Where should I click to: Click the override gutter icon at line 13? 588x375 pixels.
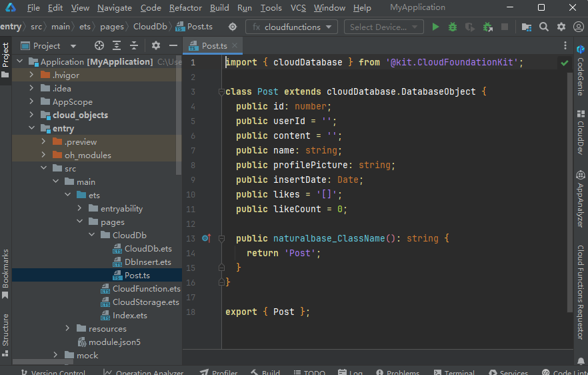[205, 238]
